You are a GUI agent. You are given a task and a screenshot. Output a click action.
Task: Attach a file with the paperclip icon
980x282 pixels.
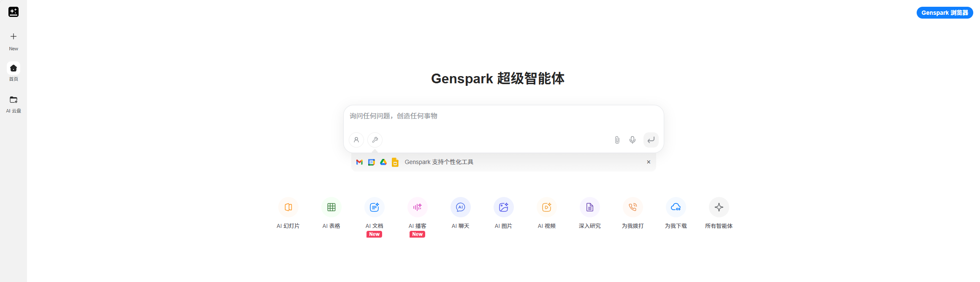[x=617, y=140]
